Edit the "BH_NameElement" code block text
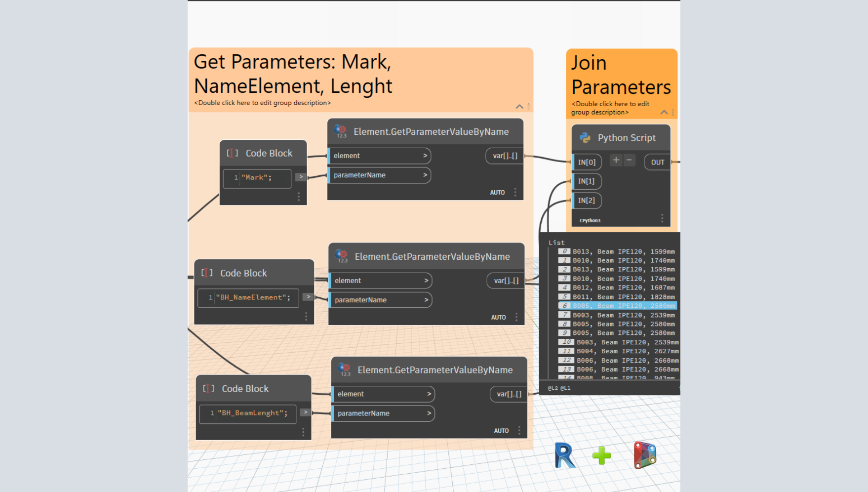The width and height of the screenshot is (868, 492). coord(252,297)
